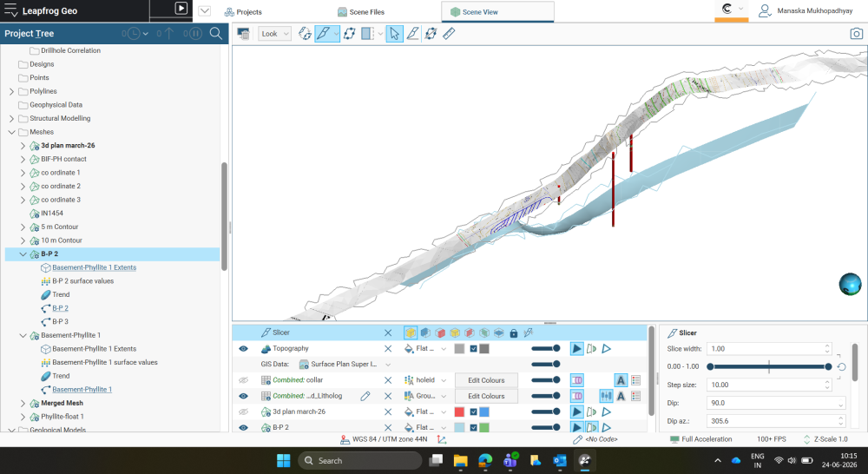Switch to the Projects tab
This screenshot has height=474, width=868.
click(243, 11)
